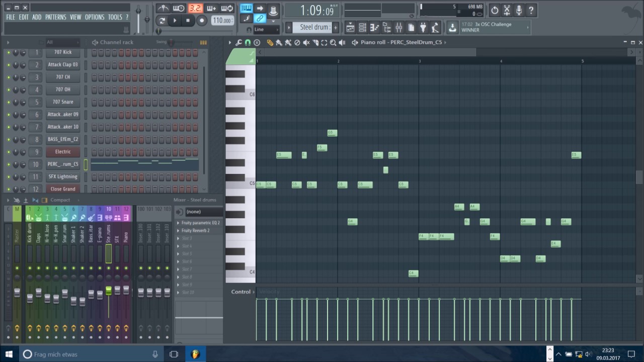
Task: Open the ADD menu
Action: point(37,17)
